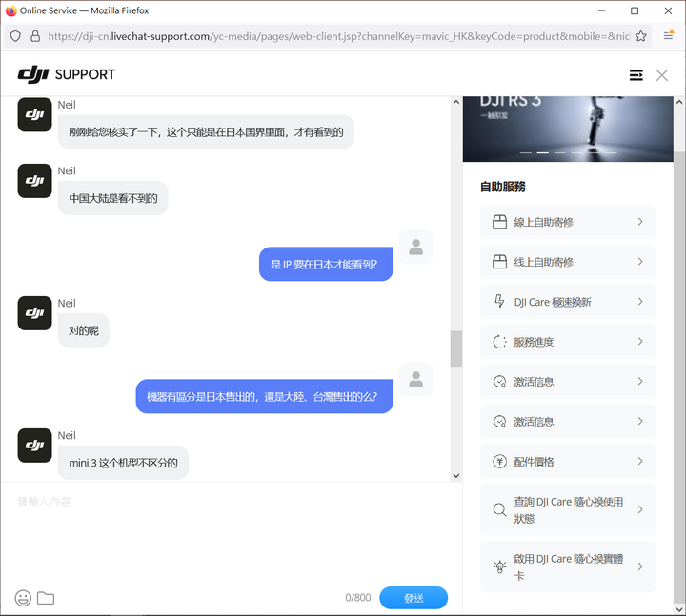The width and height of the screenshot is (686, 616).
Task: Select second carousel indicator on banner
Action: click(543, 152)
